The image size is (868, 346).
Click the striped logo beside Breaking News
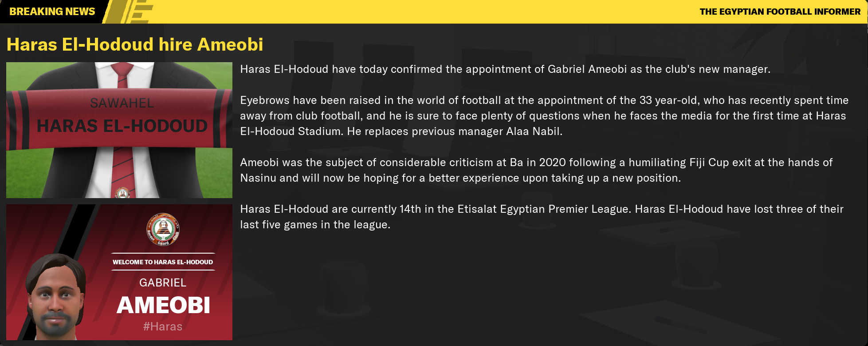click(x=129, y=12)
